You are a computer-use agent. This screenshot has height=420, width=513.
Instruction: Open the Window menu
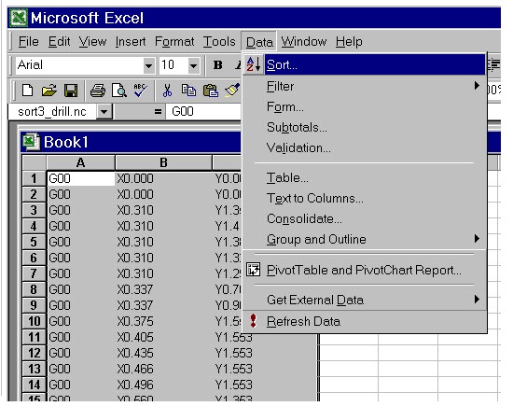[x=304, y=42]
